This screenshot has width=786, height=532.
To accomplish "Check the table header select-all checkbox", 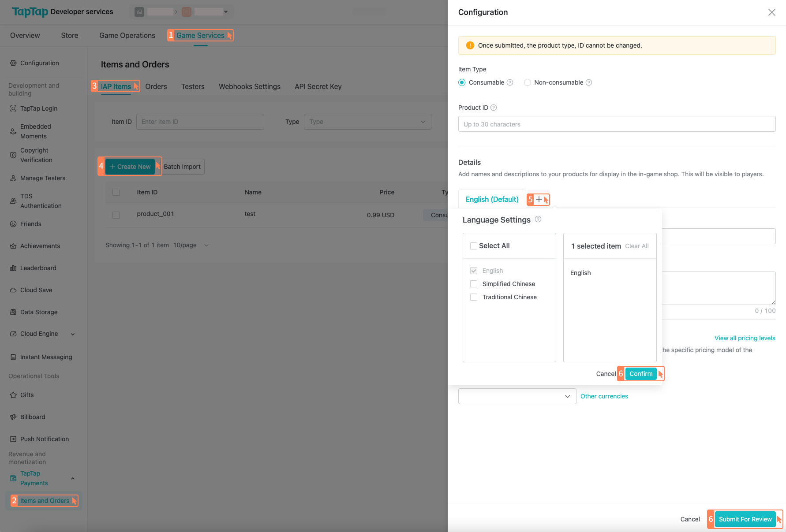I will click(116, 192).
